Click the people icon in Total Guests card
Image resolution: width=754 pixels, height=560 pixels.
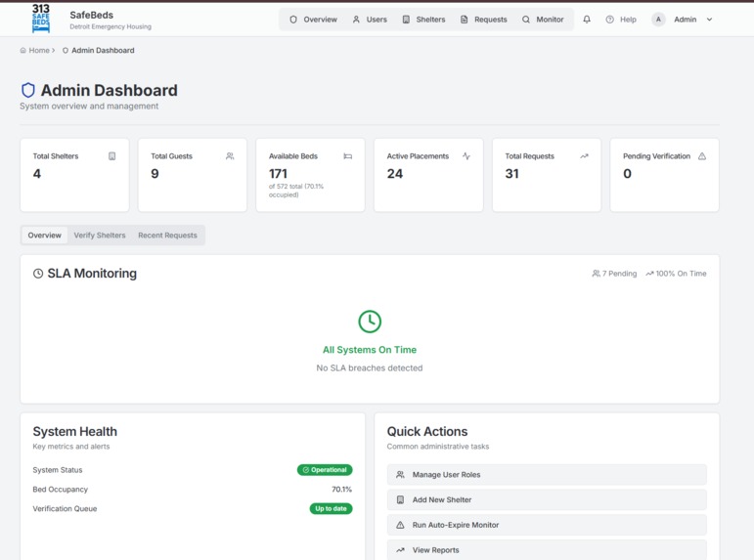[x=230, y=155]
